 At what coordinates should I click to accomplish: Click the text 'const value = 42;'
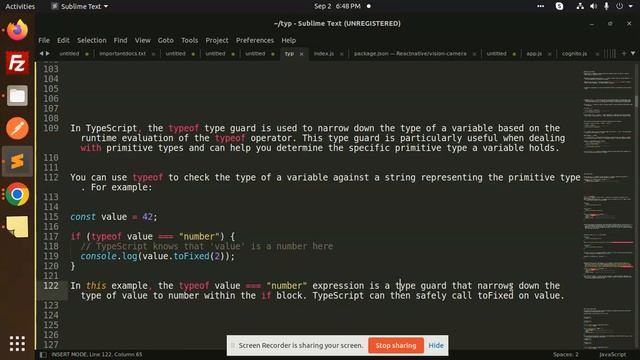pos(114,217)
